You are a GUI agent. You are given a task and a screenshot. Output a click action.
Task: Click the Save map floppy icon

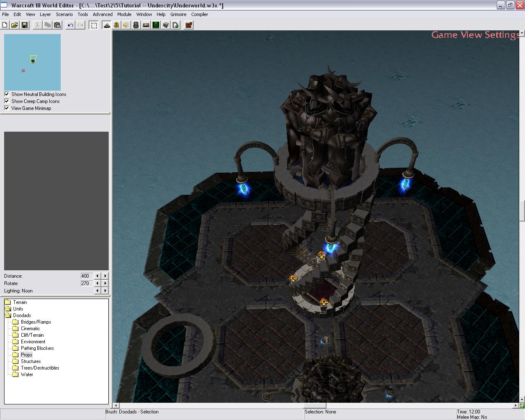[x=25, y=25]
